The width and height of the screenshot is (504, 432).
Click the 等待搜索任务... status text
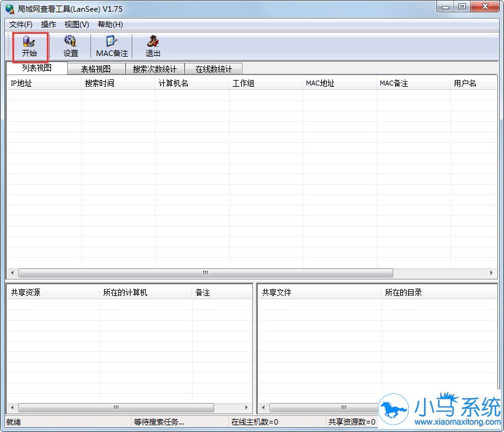click(159, 422)
